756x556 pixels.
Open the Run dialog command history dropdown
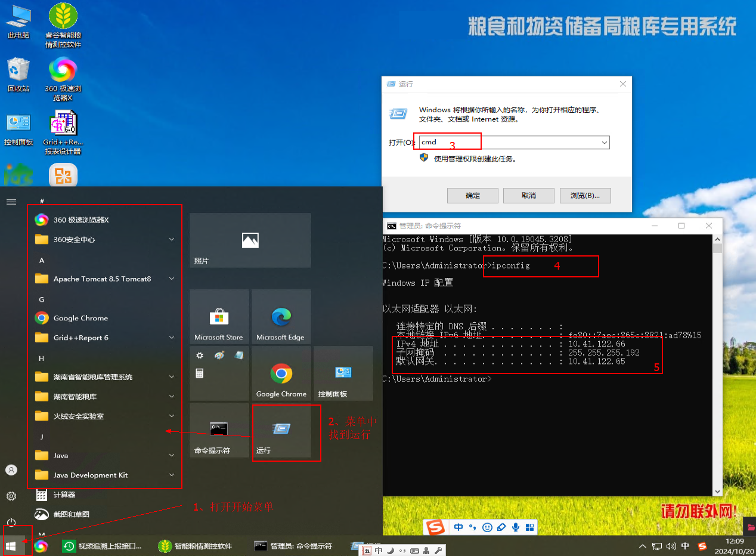(604, 143)
